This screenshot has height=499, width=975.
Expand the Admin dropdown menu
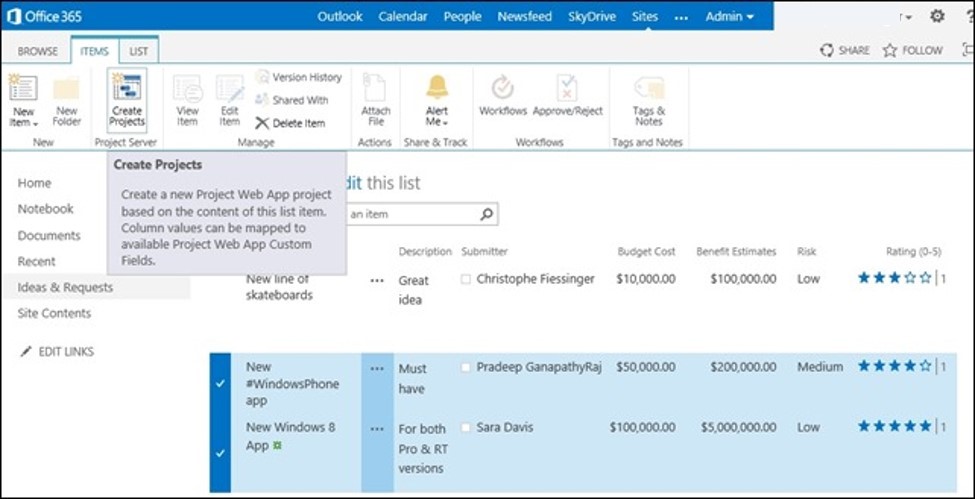[x=730, y=17]
